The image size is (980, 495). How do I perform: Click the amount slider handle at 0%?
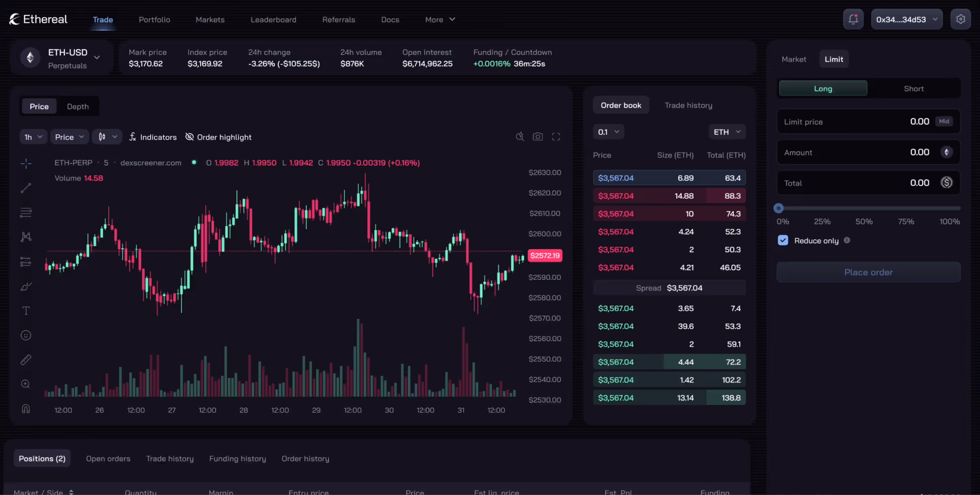click(x=779, y=208)
